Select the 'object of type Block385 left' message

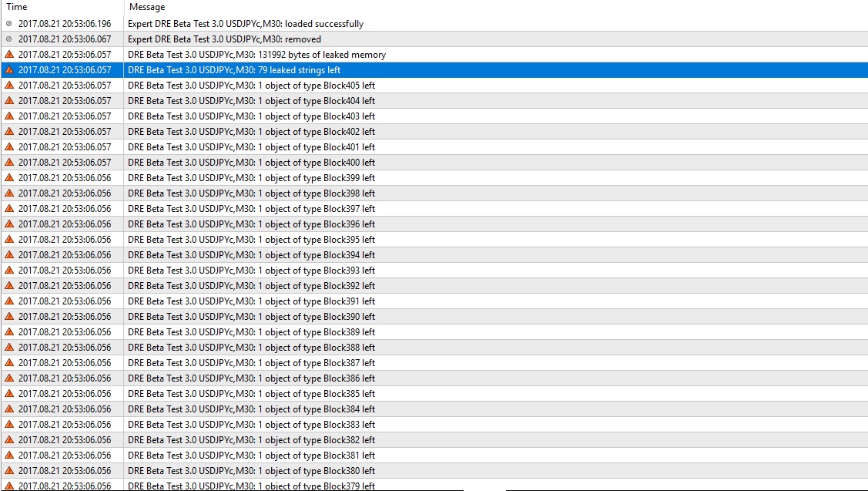[251, 393]
